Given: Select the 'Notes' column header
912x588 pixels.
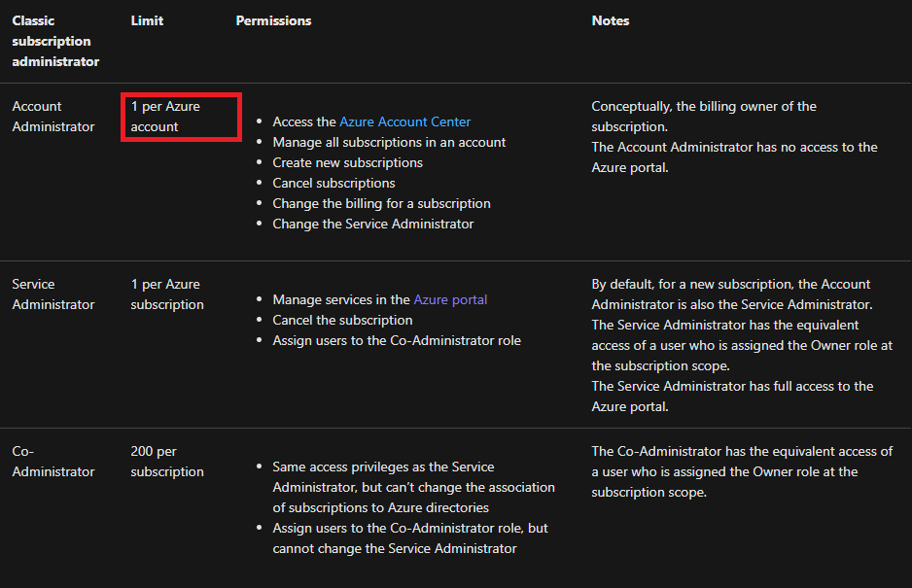Looking at the screenshot, I should [x=610, y=20].
